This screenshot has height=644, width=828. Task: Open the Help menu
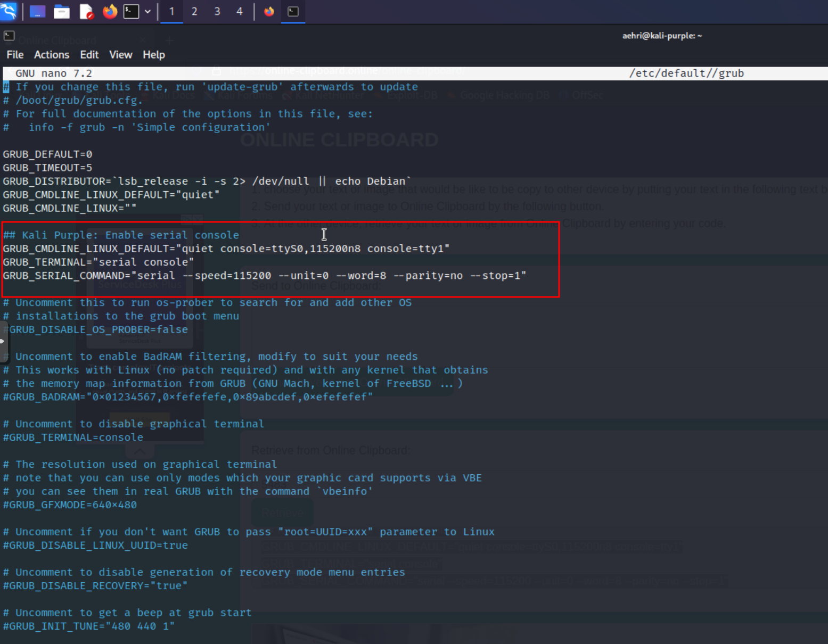point(154,55)
